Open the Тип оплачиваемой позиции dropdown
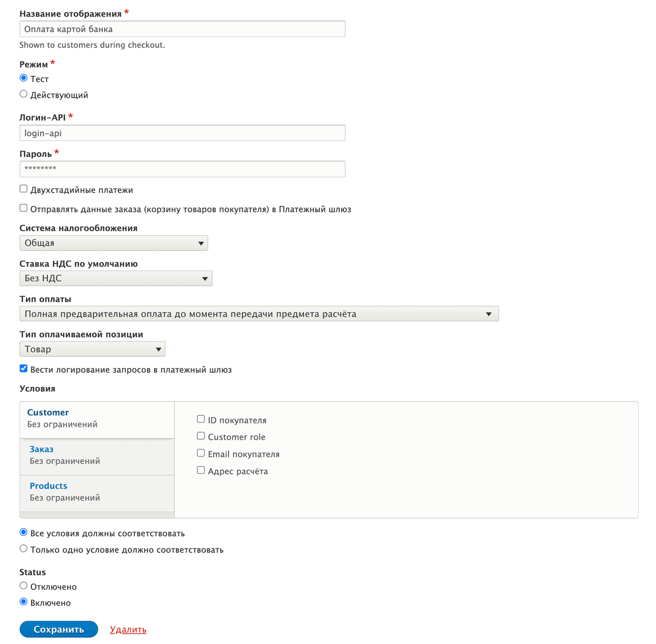 [92, 349]
